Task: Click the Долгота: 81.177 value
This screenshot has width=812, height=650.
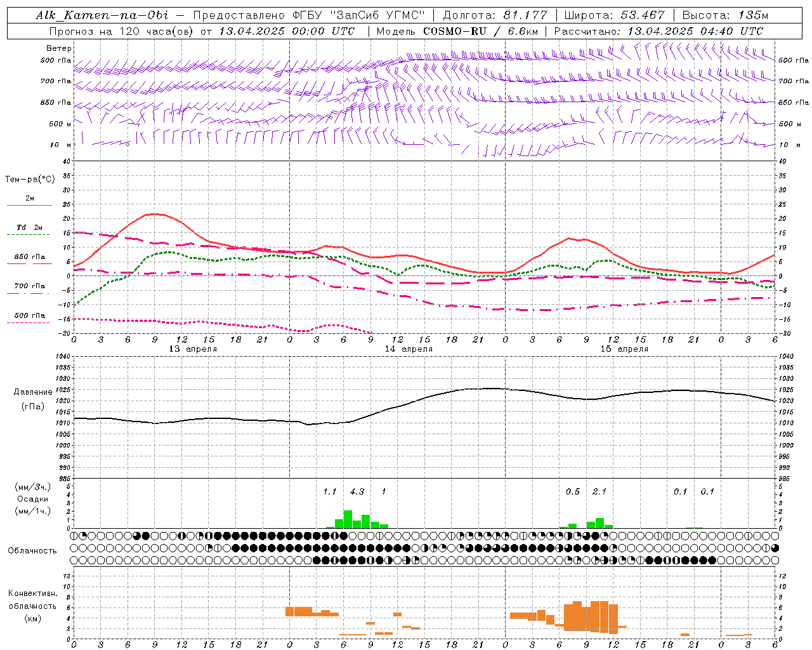Action: pos(494,15)
